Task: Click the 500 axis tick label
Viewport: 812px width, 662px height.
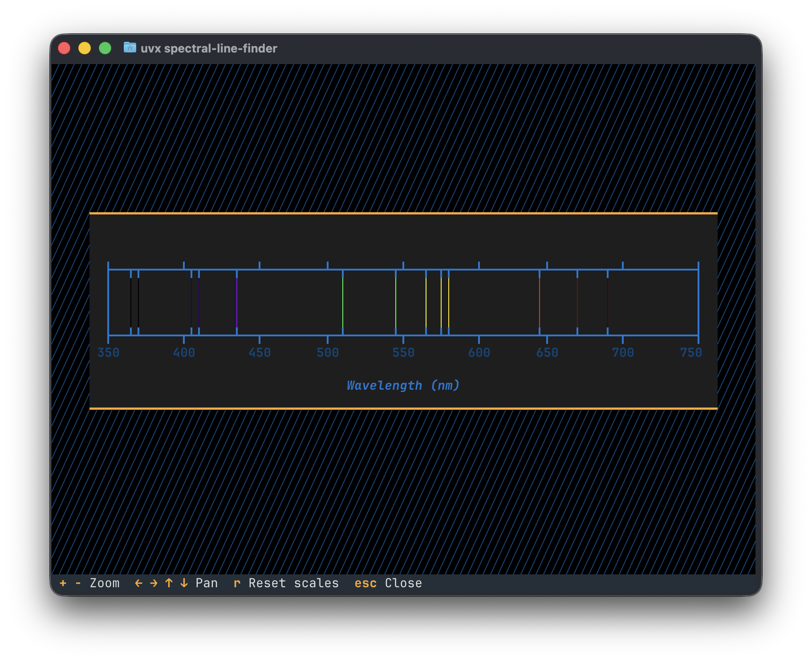Action: [x=328, y=353]
